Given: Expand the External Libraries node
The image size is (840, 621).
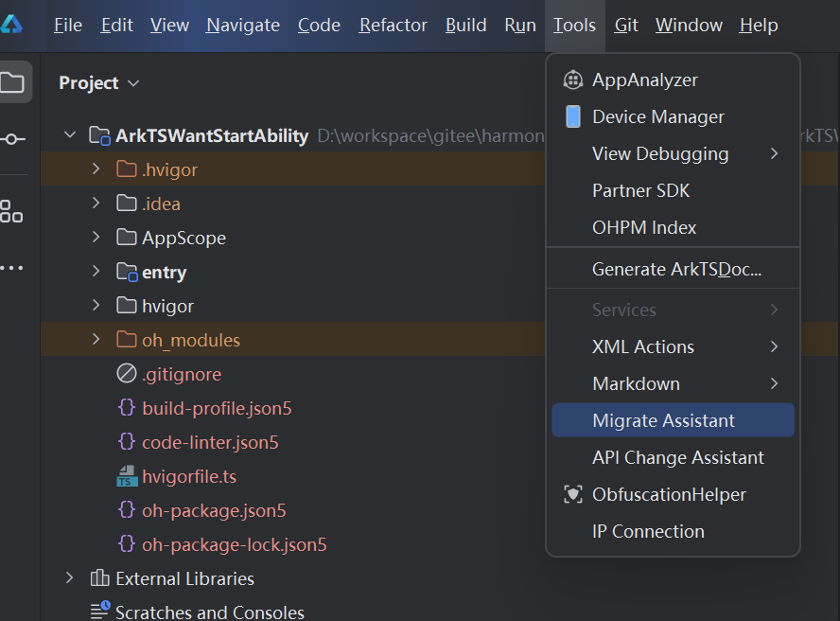Looking at the screenshot, I should [69, 578].
